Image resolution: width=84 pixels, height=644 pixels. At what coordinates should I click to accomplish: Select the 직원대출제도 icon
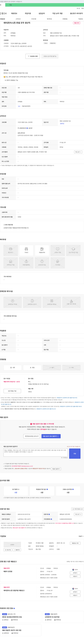coord(26,263)
